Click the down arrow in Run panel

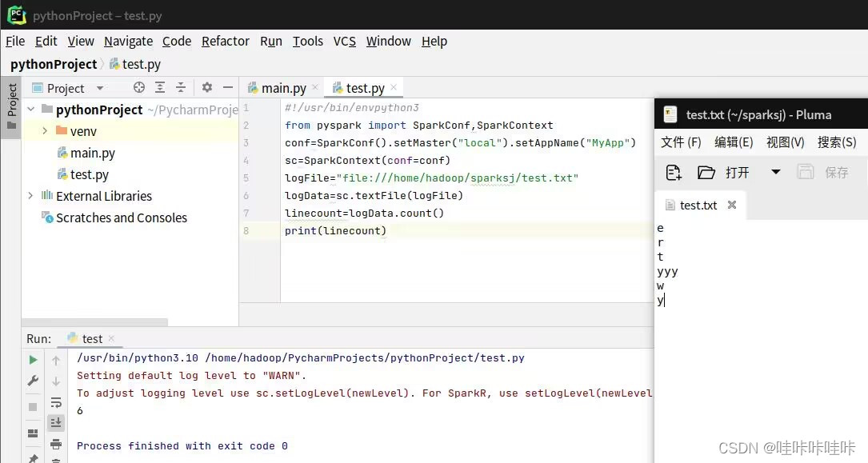[56, 381]
